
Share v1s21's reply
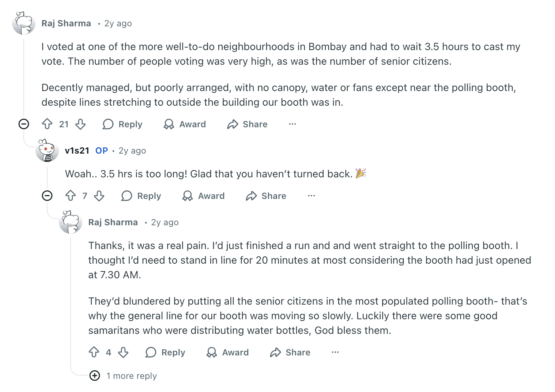pyautogui.click(x=266, y=196)
